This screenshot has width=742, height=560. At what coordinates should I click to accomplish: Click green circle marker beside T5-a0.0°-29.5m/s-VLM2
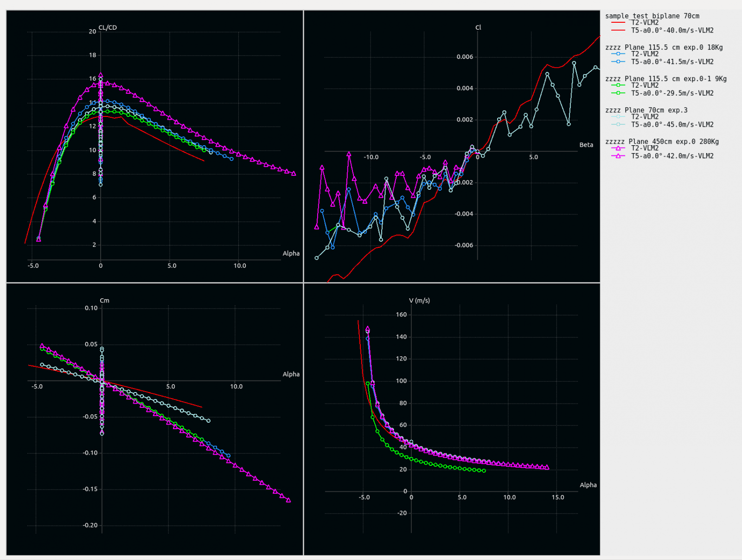click(618, 93)
